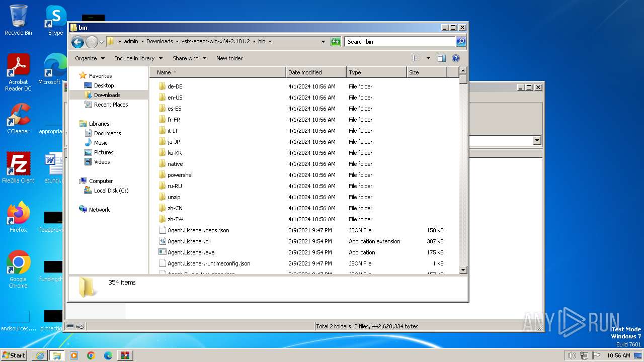
Task: Select Network in the navigation pane
Action: pos(99,210)
